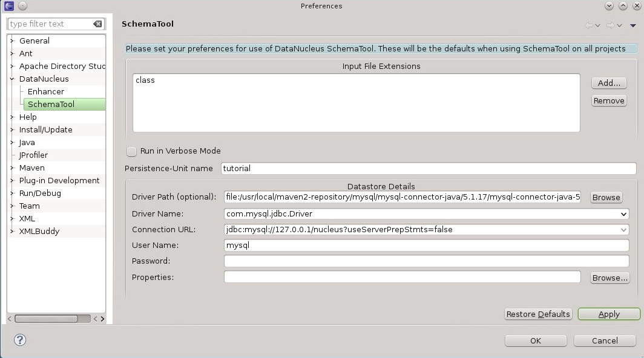Click the Eclipse icon in title bar
The image size is (644, 358).
click(x=8, y=6)
